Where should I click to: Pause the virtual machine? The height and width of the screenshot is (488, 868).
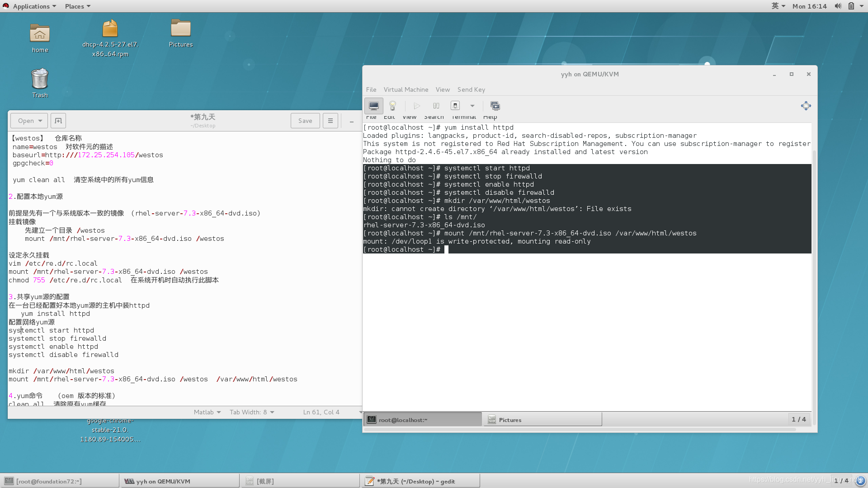436,106
